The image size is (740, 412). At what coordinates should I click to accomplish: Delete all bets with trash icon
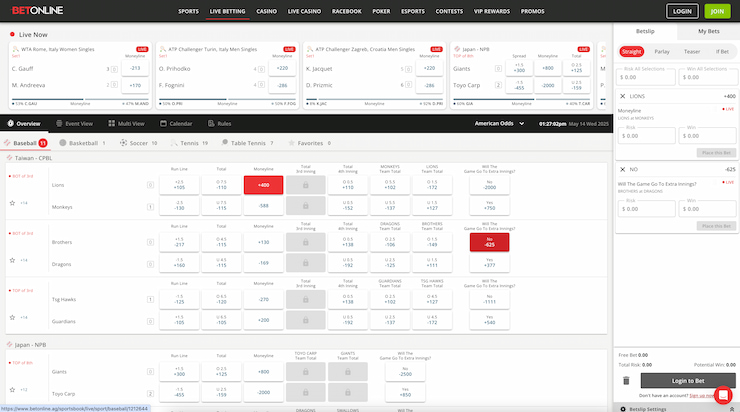(x=626, y=380)
